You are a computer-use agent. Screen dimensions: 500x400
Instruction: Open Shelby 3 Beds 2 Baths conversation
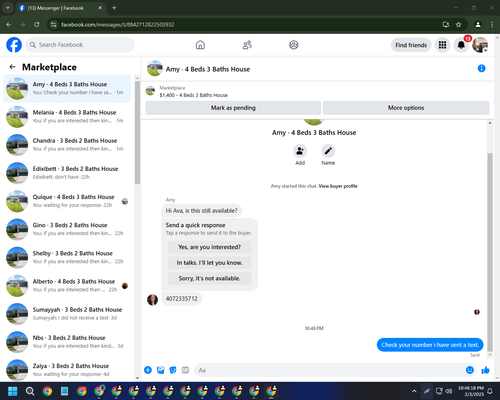pos(67,257)
